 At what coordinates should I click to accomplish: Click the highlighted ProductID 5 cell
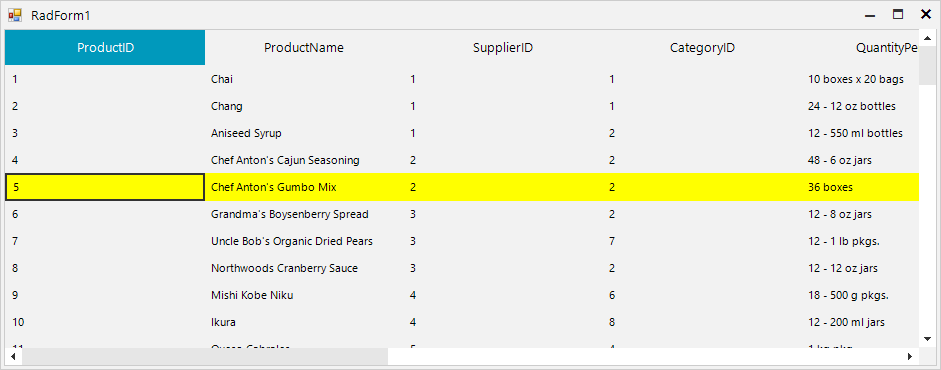click(x=105, y=187)
